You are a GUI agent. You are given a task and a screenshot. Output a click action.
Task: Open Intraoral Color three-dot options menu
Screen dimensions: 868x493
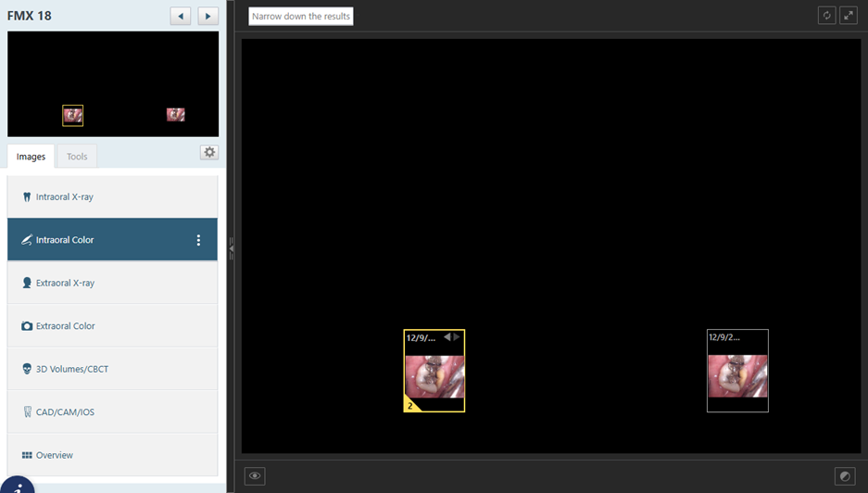(x=198, y=240)
